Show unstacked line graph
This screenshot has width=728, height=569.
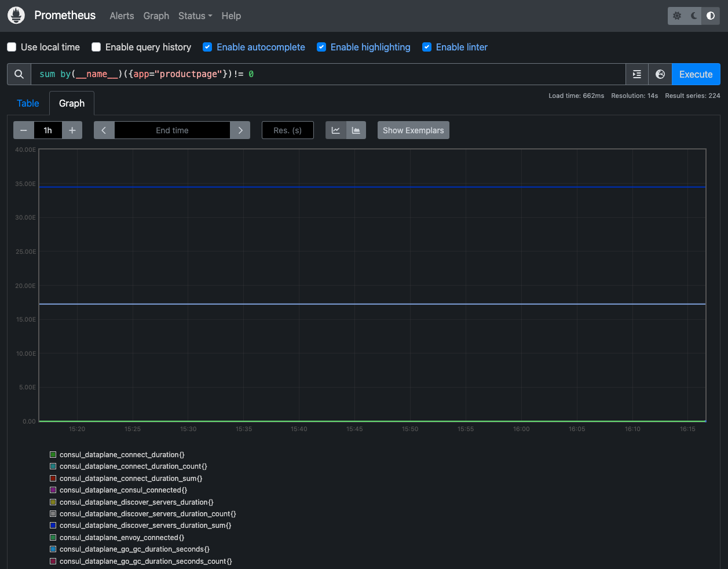[x=336, y=130]
